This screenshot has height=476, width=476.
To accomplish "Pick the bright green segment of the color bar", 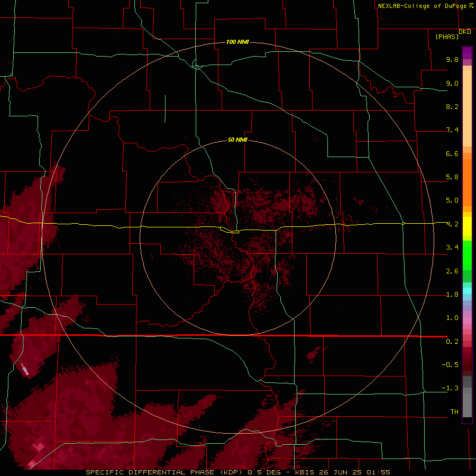I will coord(467,255).
